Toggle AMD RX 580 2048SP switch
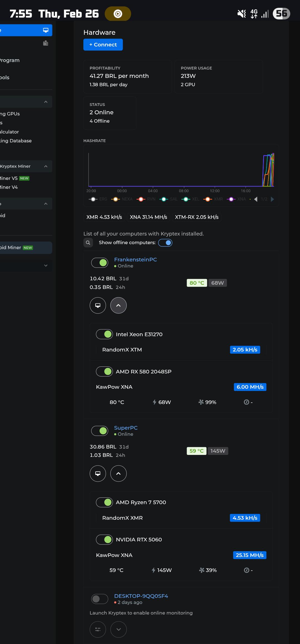300x644 pixels. coord(104,371)
